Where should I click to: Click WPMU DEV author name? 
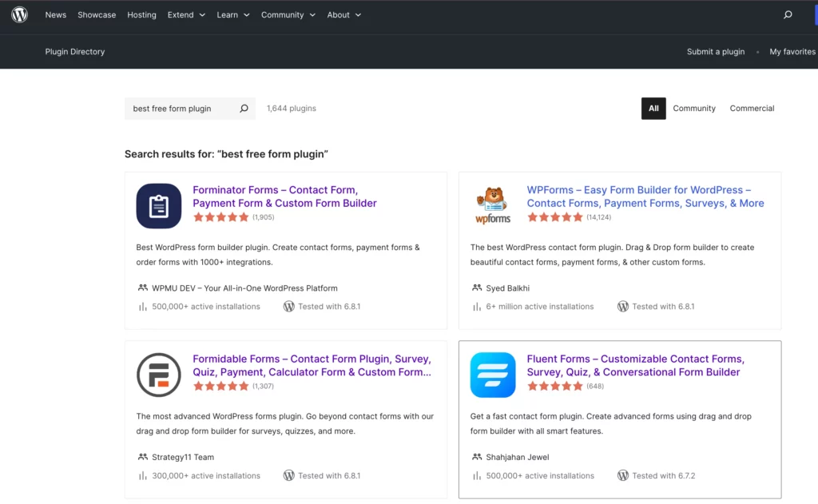click(244, 288)
